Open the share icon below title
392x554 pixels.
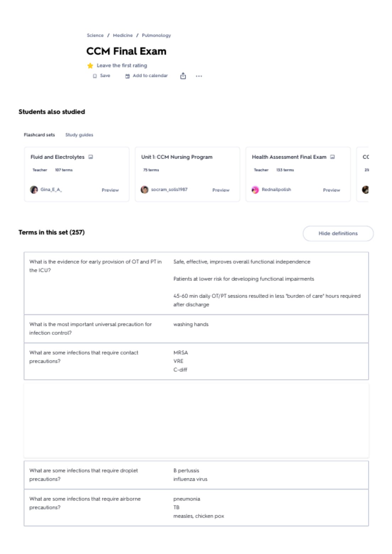click(x=183, y=76)
